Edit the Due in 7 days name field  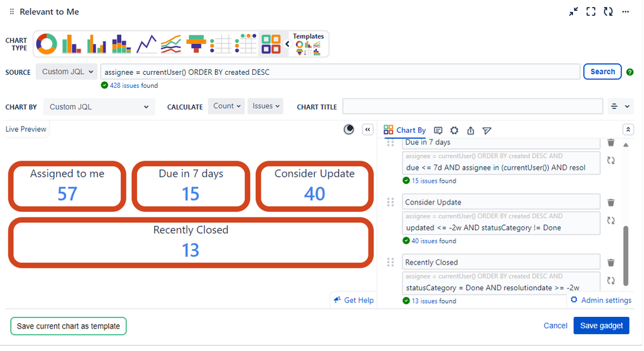click(501, 143)
